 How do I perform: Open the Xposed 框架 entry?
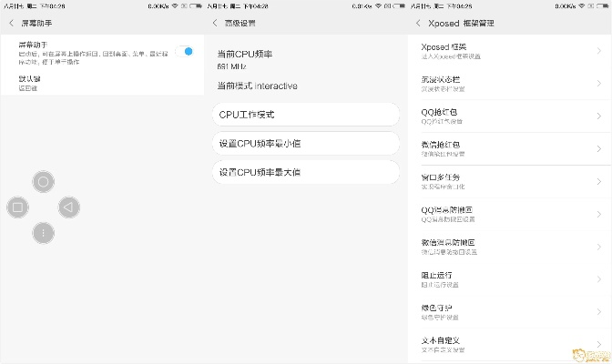509,51
